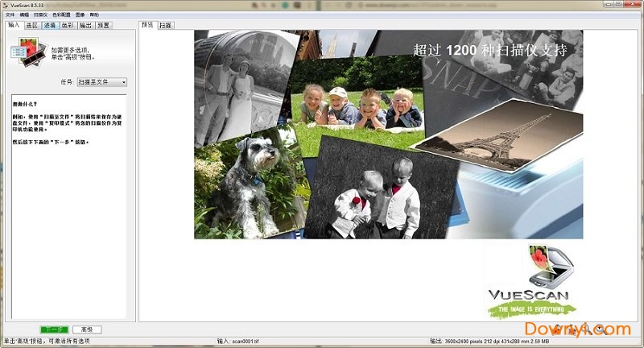Select the 预览 preview tab

147,25
